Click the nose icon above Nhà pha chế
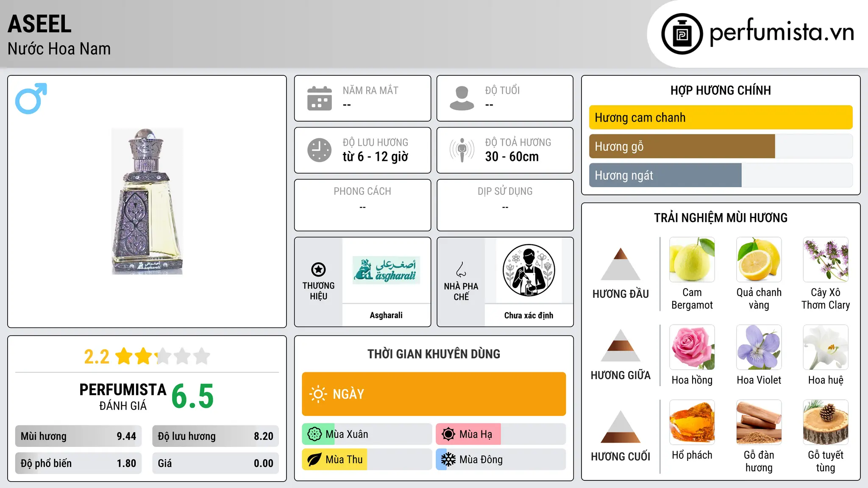The height and width of the screenshot is (488, 868). coord(461,269)
